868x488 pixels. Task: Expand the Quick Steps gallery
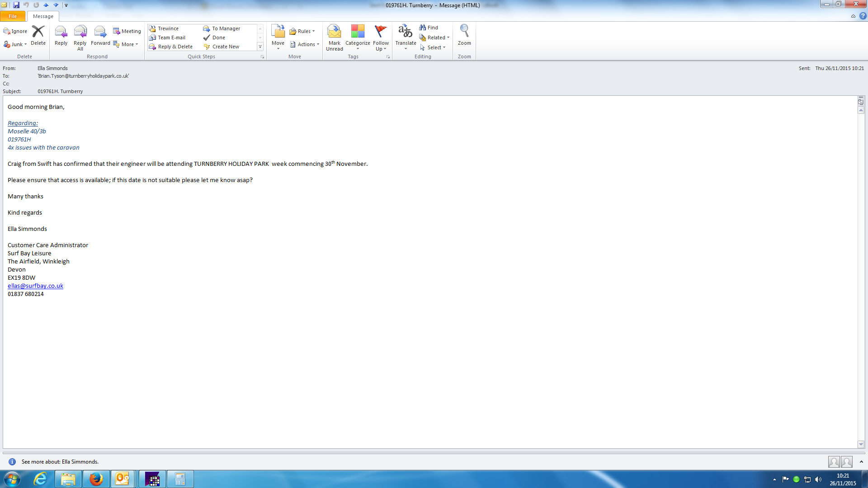pyautogui.click(x=260, y=47)
